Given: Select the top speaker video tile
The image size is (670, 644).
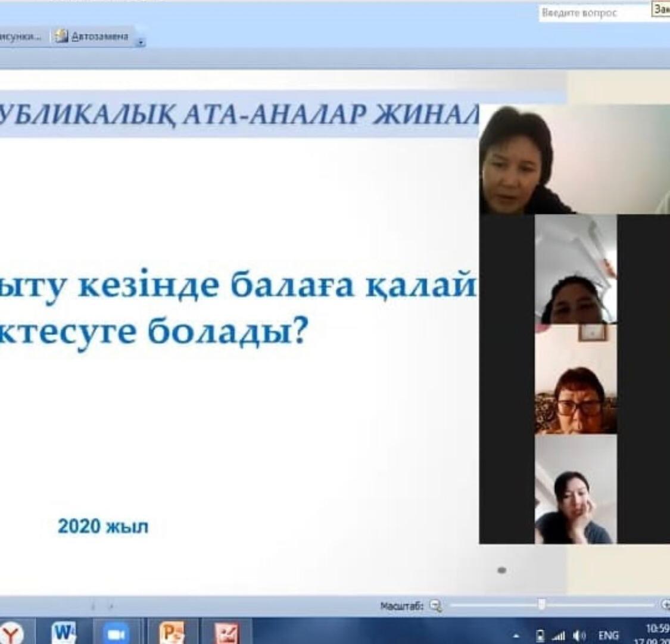Looking at the screenshot, I should tap(574, 160).
